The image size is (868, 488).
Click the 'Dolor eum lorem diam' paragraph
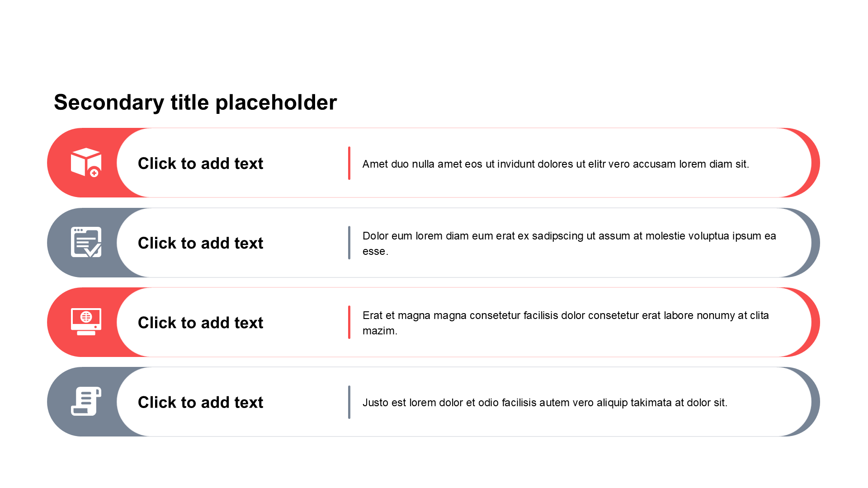pos(569,243)
